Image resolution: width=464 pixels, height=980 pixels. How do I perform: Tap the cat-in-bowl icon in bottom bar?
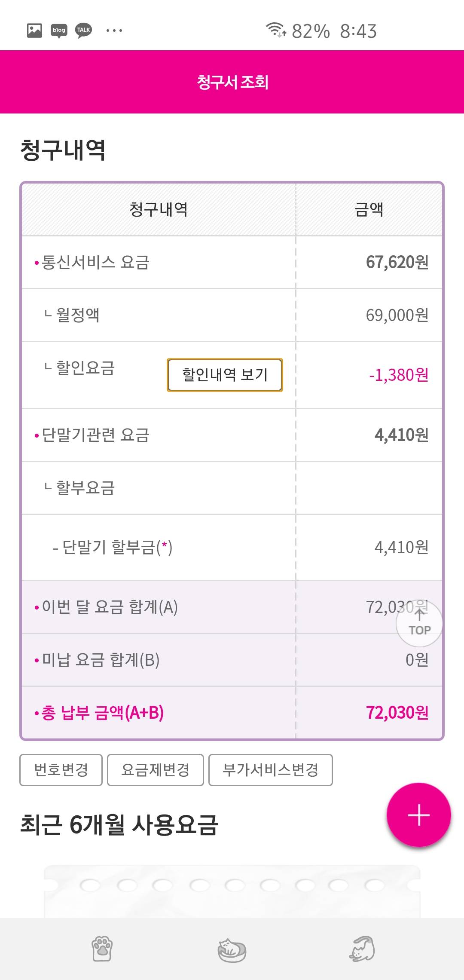[232, 950]
